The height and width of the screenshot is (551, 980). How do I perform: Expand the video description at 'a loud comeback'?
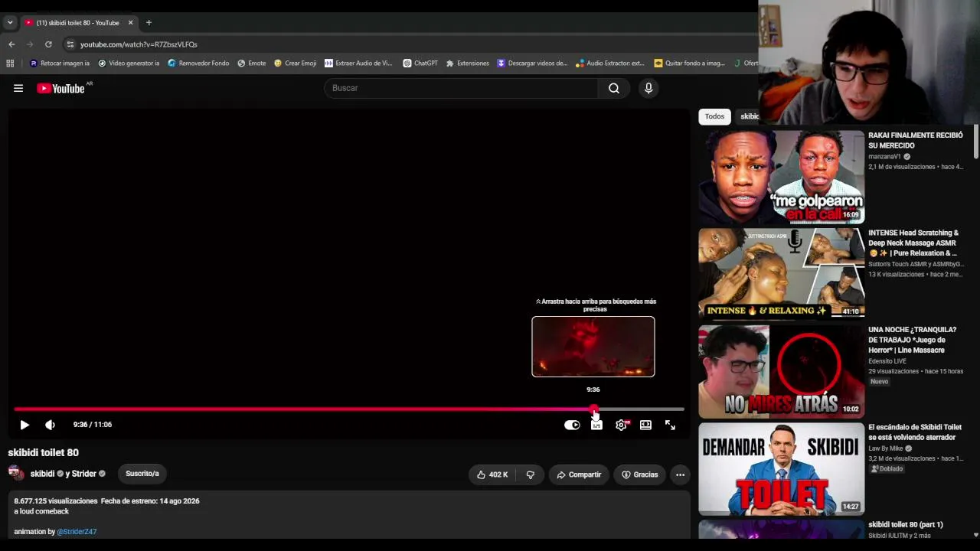tap(41, 511)
